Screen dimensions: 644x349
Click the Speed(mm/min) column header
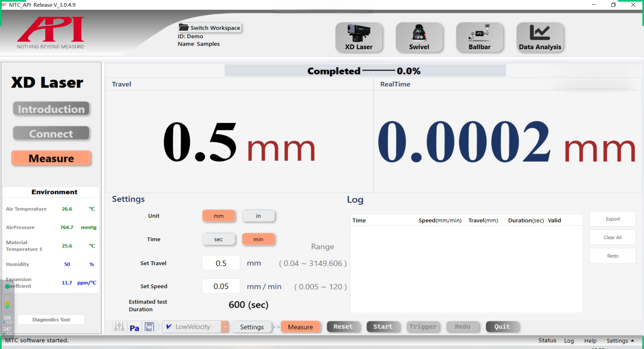pos(440,220)
